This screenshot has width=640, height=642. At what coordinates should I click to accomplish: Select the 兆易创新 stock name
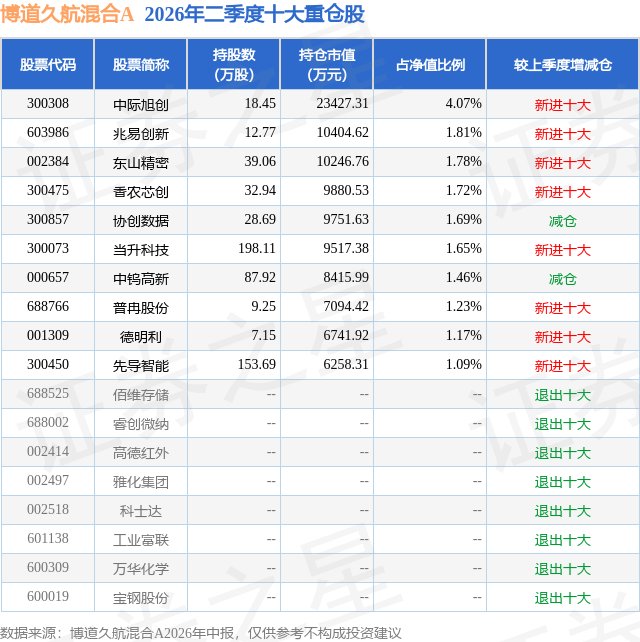pyautogui.click(x=141, y=134)
